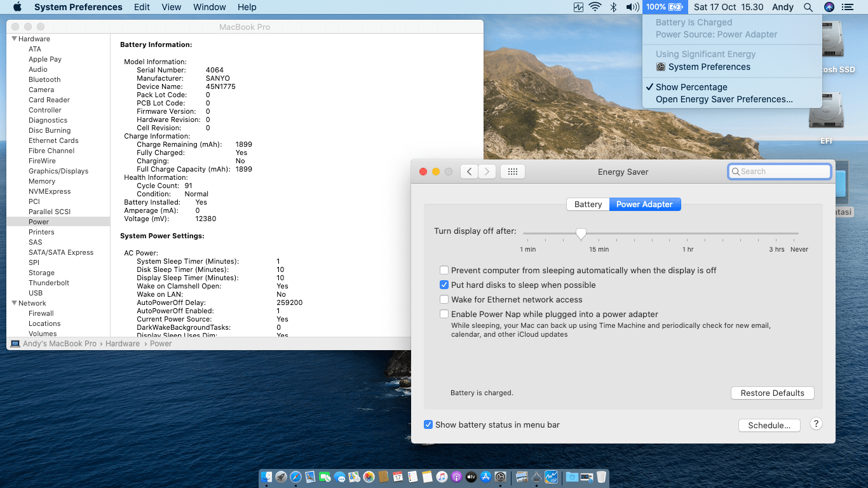Open the Music app from the Dock
Viewport: 868px width, 488px height.
coord(442,477)
